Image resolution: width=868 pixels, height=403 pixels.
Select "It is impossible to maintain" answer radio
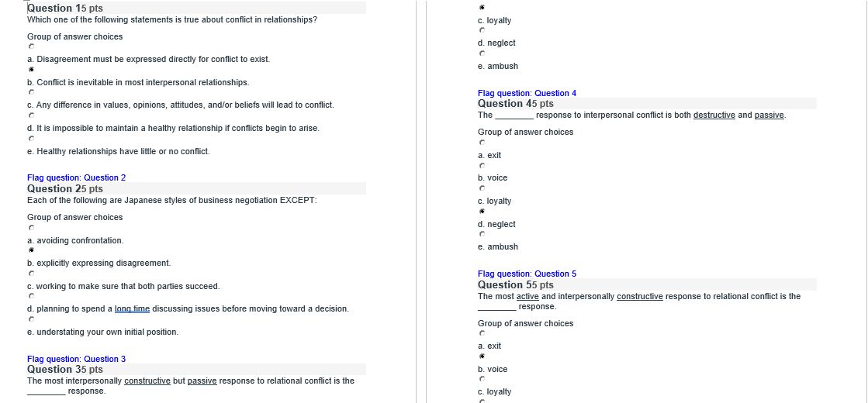coord(30,115)
